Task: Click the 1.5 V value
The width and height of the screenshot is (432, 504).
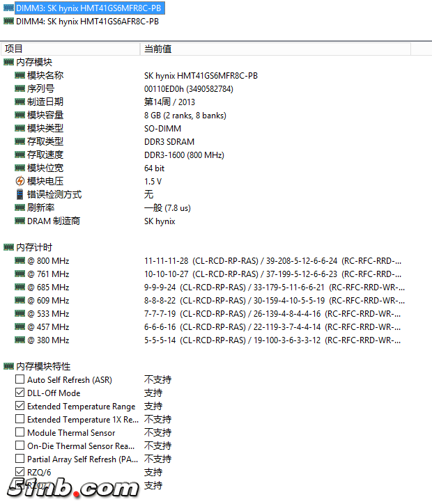Action: coord(153,181)
